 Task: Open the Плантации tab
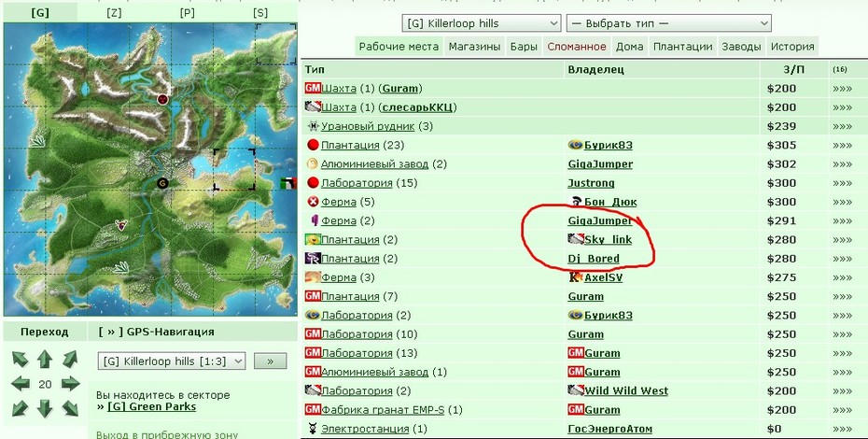682,47
